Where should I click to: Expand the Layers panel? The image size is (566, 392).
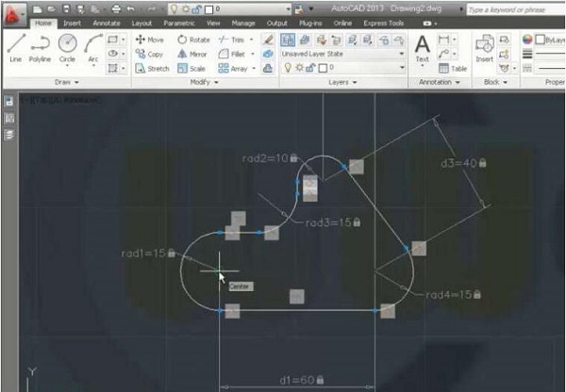tap(342, 82)
